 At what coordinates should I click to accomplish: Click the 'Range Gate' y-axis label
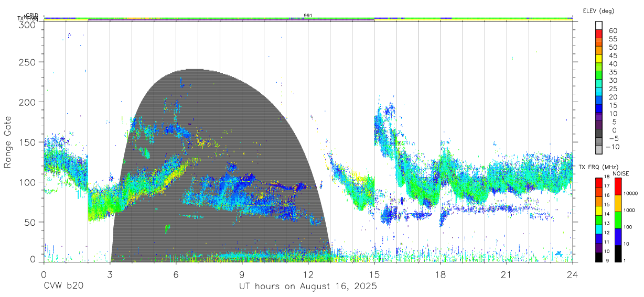click(x=8, y=142)
